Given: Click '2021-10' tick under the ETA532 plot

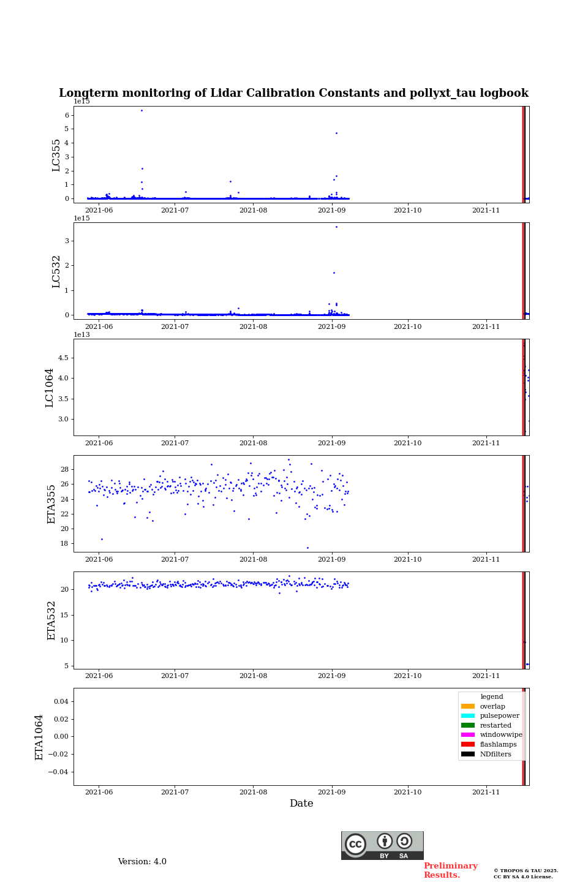Looking at the screenshot, I should tap(408, 676).
